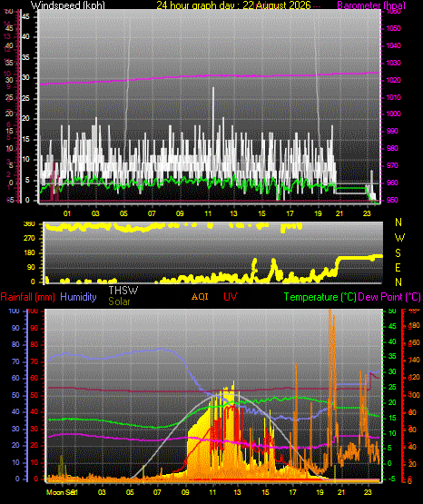423x504 pixels.
Task: Click the '1020' barometer scale value
Action: (393, 80)
